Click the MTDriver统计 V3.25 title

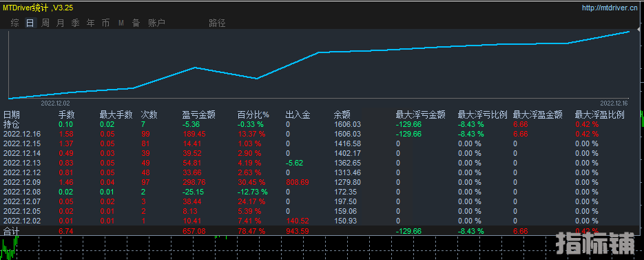[x=38, y=8]
